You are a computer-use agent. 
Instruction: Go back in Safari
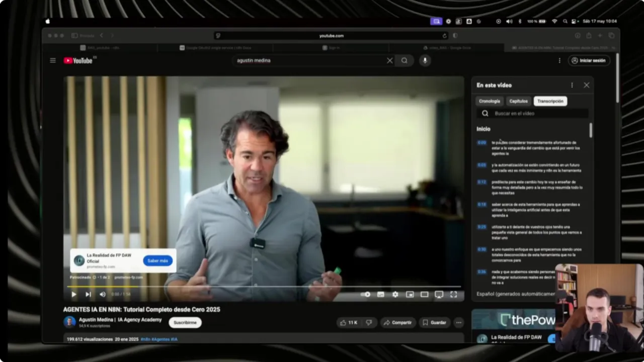click(x=101, y=36)
